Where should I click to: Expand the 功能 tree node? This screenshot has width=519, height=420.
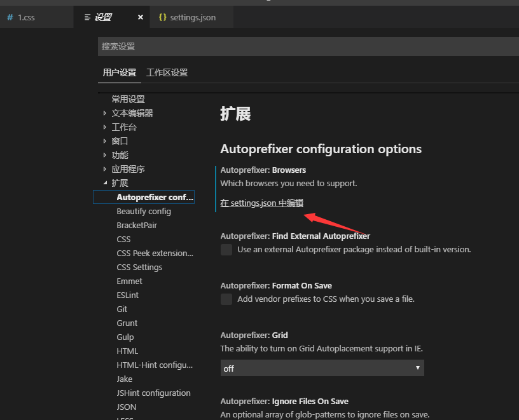(104, 155)
